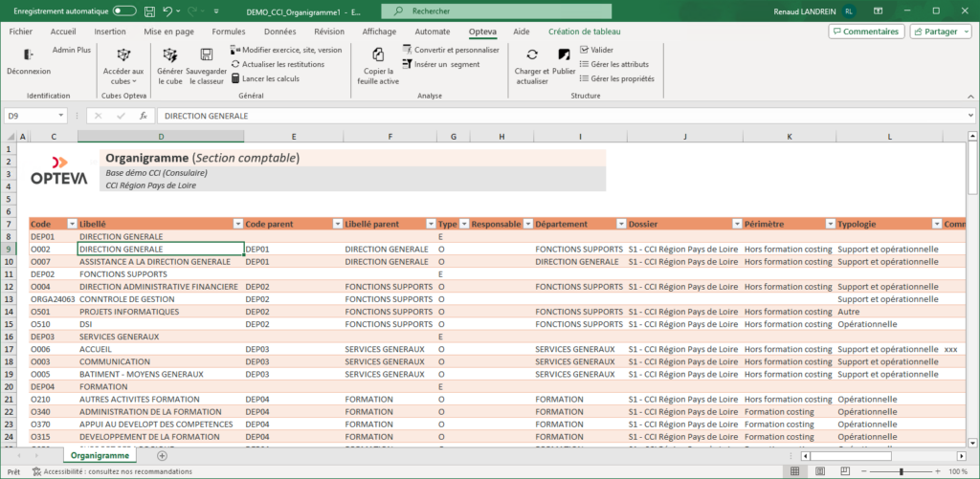The width and height of the screenshot is (980, 479).
Task: Toggle the Enregistrement automatique switch
Action: (124, 11)
